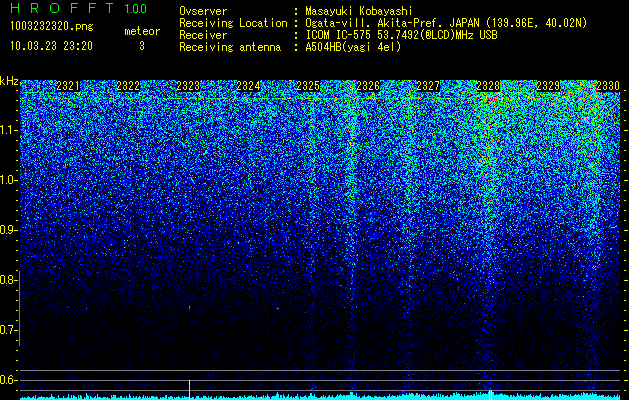Click the 0.6 frequency axis label
This screenshot has height=400, width=629.
[x=9, y=380]
